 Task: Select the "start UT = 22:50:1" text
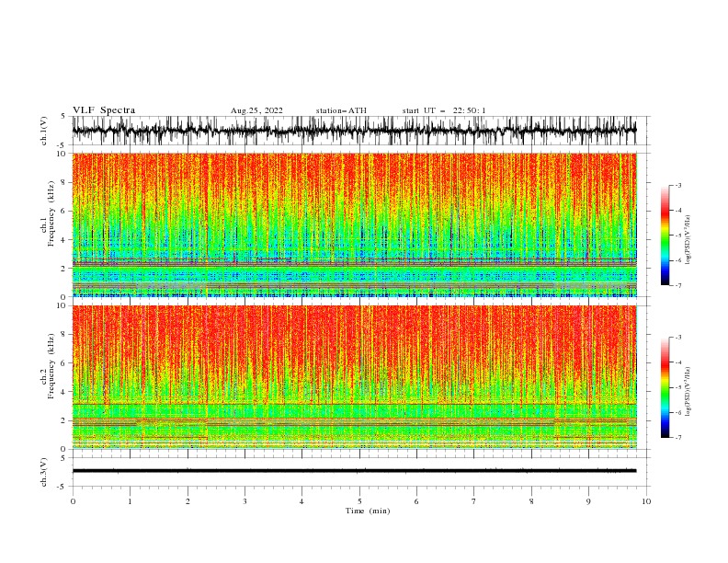[444, 110]
